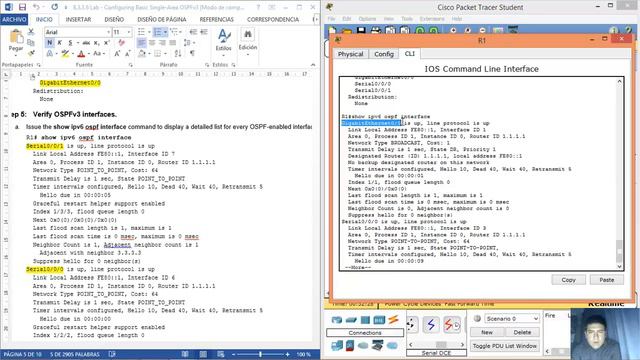Open ARCHIVO tab in Word
This screenshot has width=640, height=360.
click(x=14, y=19)
